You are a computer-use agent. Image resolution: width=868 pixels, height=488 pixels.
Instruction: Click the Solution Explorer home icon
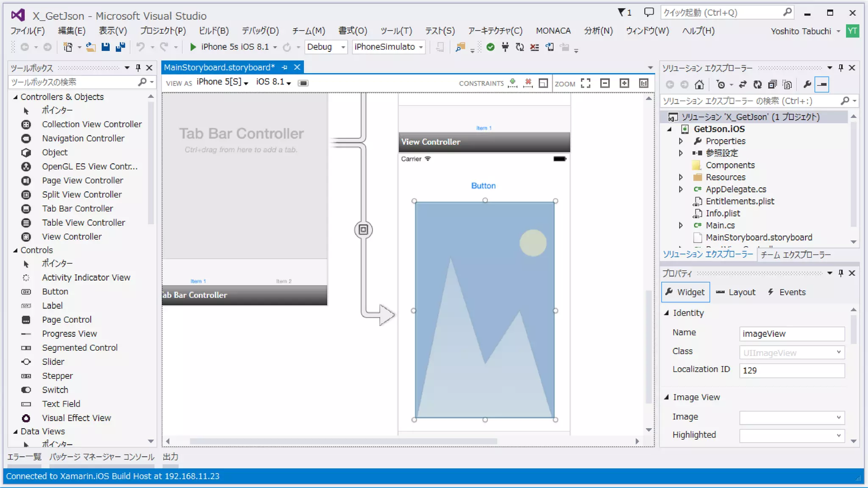point(699,85)
